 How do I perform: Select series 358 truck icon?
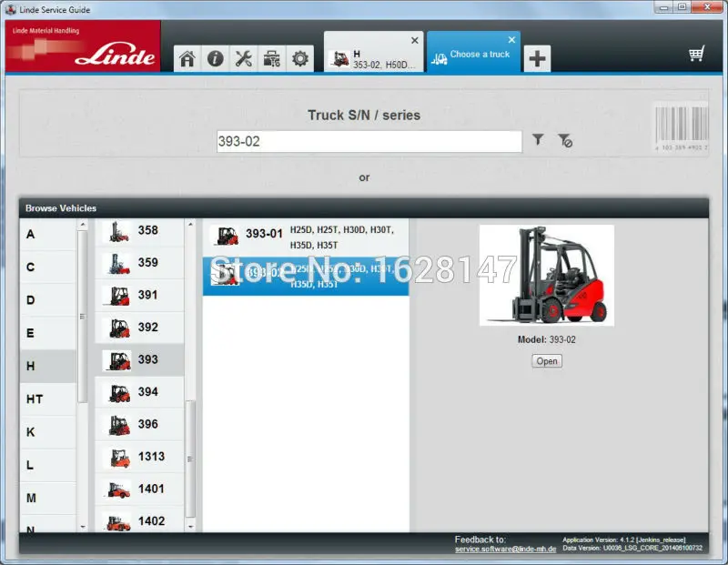(119, 232)
